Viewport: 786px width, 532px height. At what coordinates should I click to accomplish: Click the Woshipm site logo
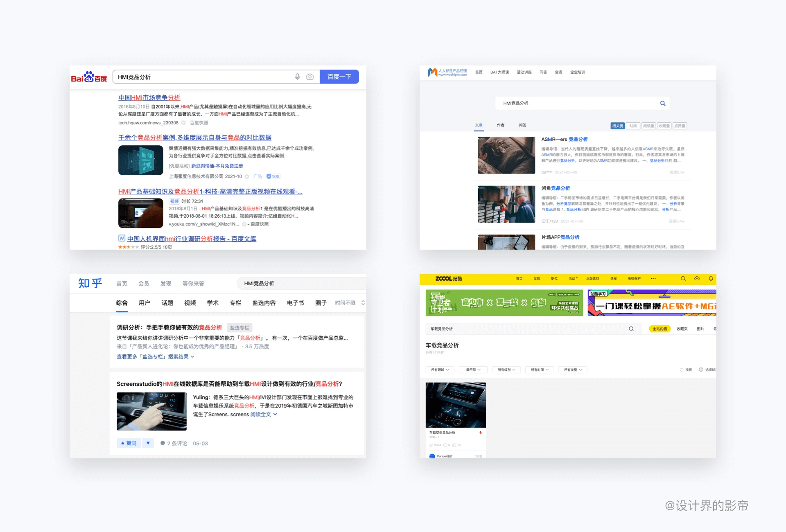(x=447, y=72)
